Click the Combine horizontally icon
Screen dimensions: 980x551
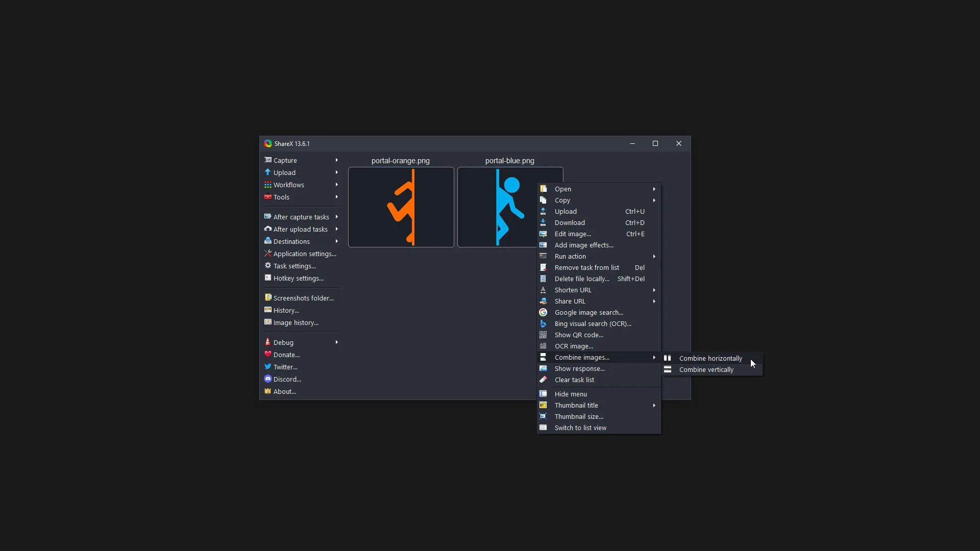668,358
